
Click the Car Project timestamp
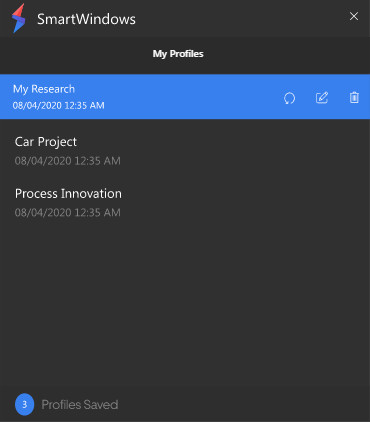click(x=68, y=161)
